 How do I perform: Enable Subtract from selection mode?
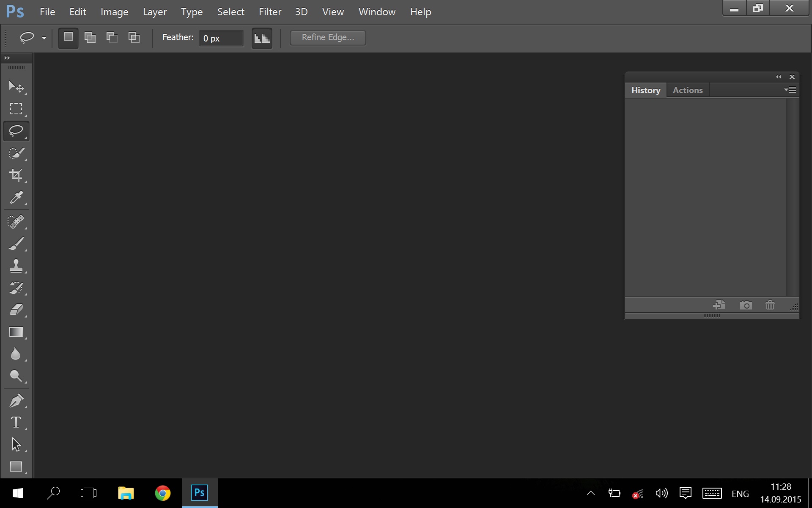(112, 38)
